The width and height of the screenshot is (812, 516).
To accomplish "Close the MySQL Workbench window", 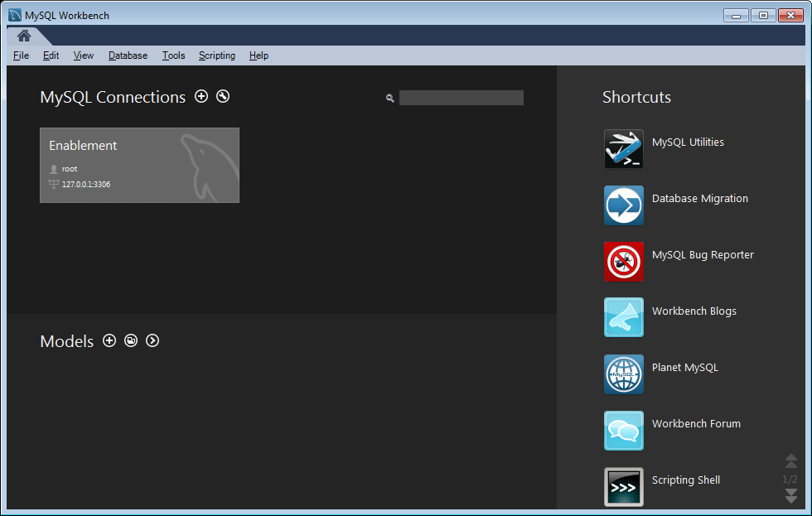I will click(x=790, y=16).
